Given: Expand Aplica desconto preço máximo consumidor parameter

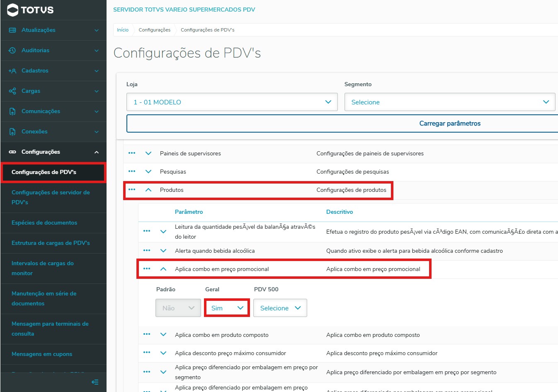Looking at the screenshot, I should tap(163, 353).
